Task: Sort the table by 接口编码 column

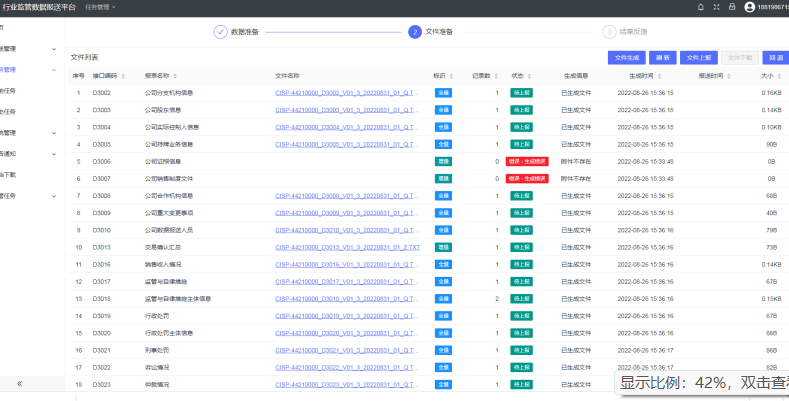Action: [123, 76]
